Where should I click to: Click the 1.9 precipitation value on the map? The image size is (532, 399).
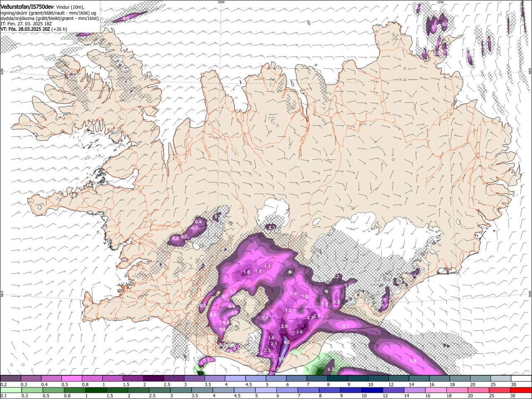(x=271, y=338)
